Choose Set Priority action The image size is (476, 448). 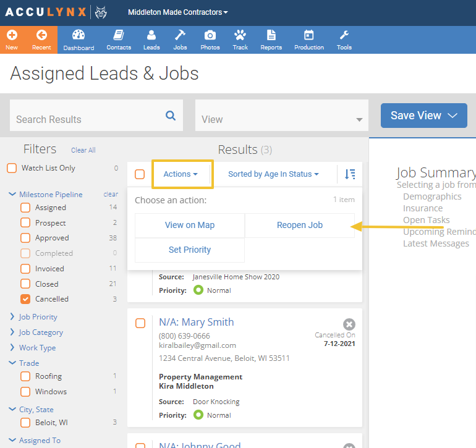[190, 250]
